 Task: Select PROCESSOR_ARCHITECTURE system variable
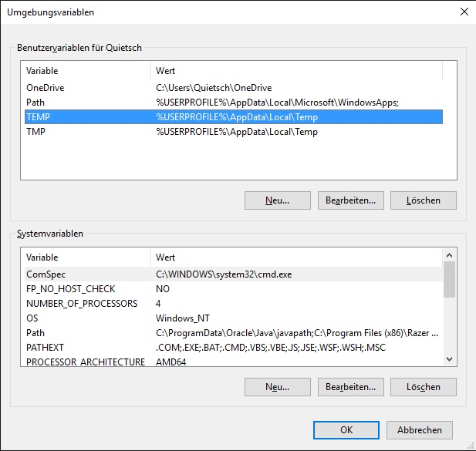(x=234, y=362)
